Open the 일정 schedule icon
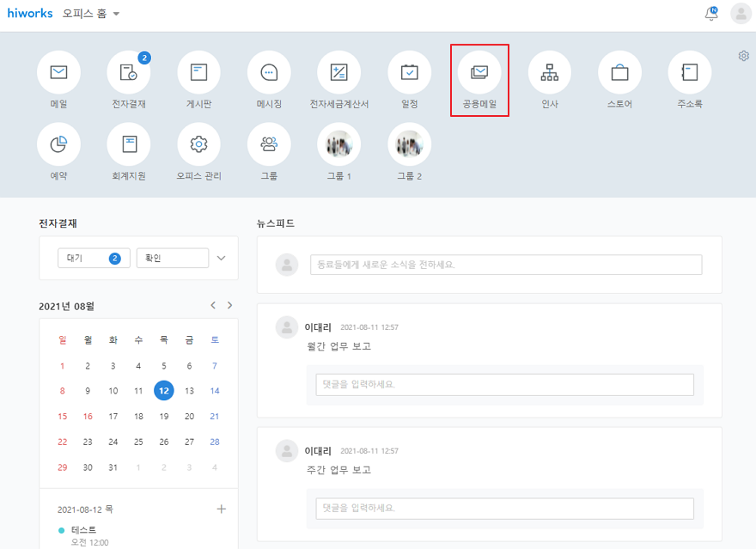 [x=409, y=73]
